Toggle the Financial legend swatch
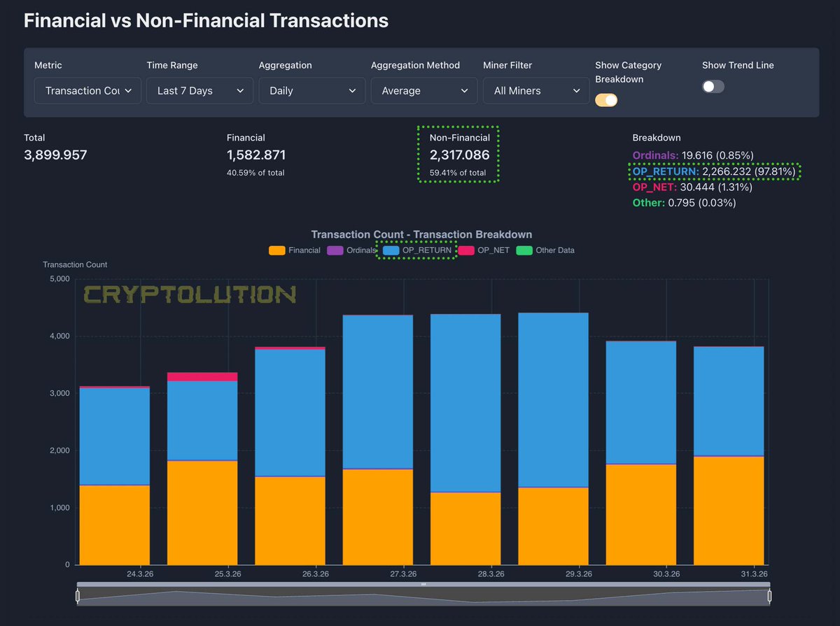The image size is (840, 626). (276, 250)
